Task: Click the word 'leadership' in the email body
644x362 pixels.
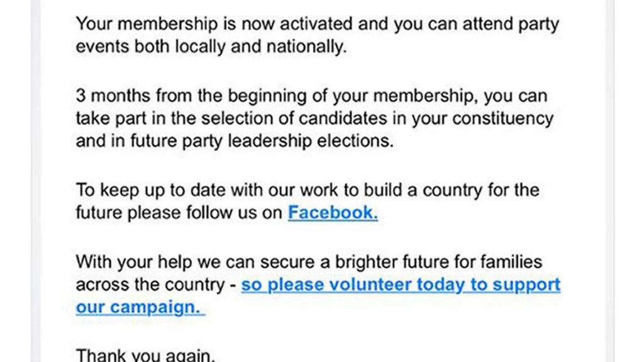Action: (x=270, y=141)
